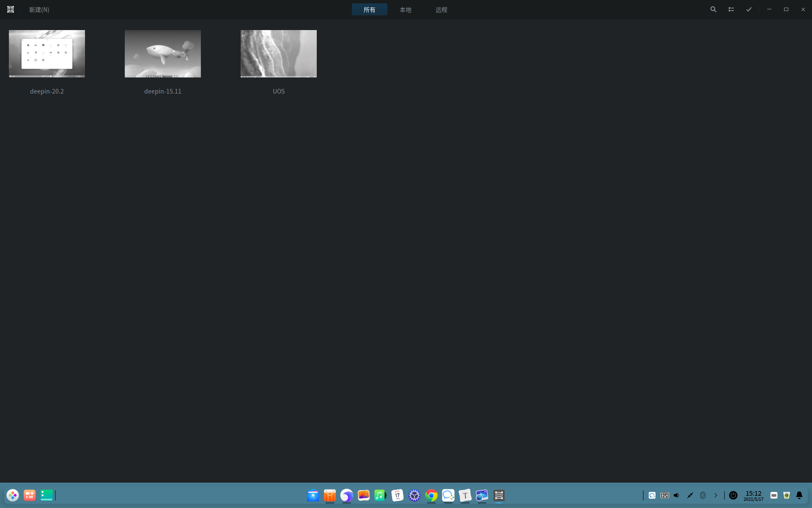Viewport: 812px width, 508px height.
Task: Toggle the list view icon
Action: click(x=731, y=9)
